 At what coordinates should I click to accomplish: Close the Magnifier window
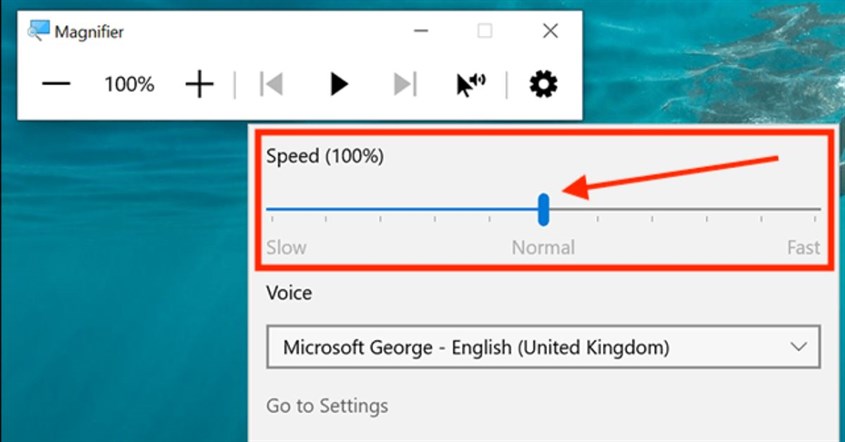click(x=550, y=31)
